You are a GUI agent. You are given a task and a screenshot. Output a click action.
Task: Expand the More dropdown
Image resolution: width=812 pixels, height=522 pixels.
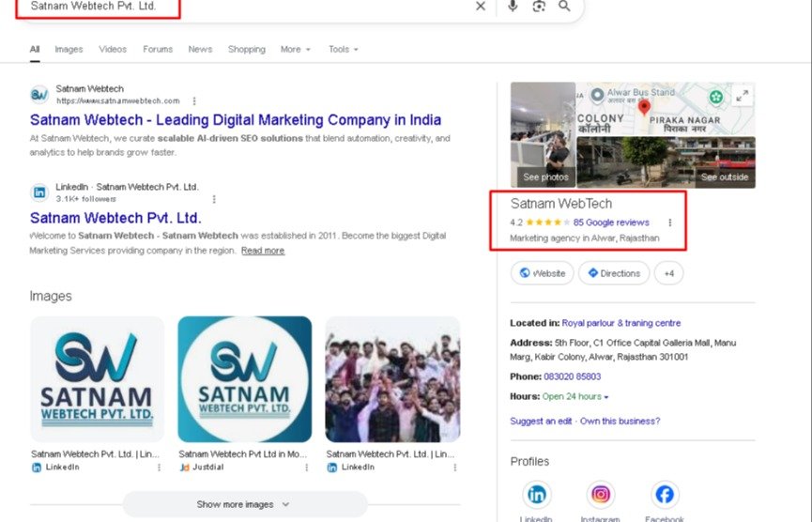coord(295,49)
